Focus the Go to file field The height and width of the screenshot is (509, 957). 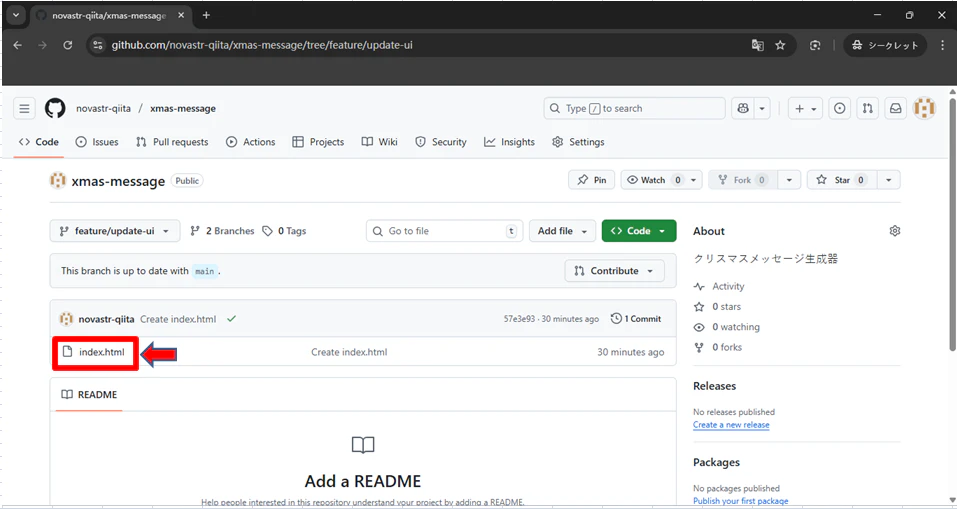click(x=444, y=231)
